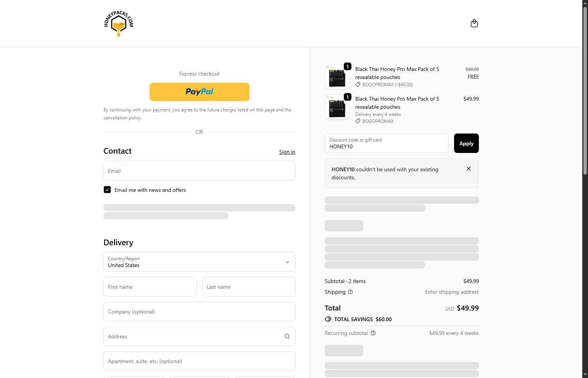The height and width of the screenshot is (378, 588).
Task: Click the subscription item BOGOPROMAX tag icon
Action: click(x=358, y=121)
